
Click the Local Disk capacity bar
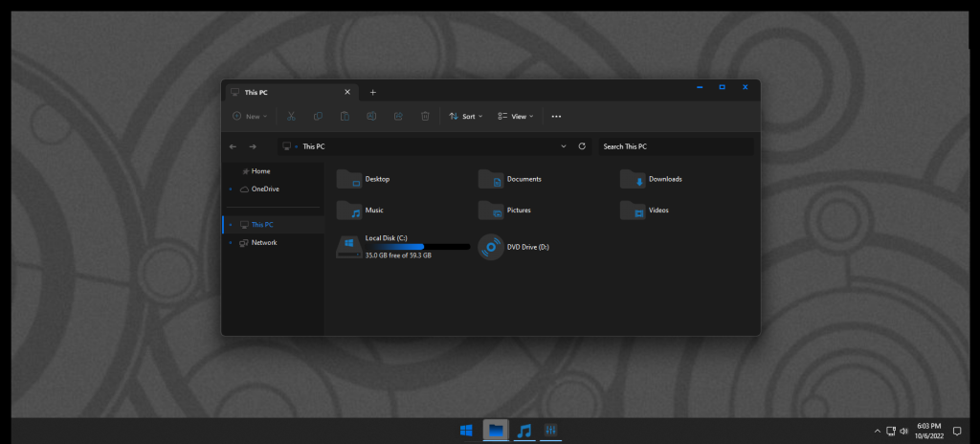point(417,247)
